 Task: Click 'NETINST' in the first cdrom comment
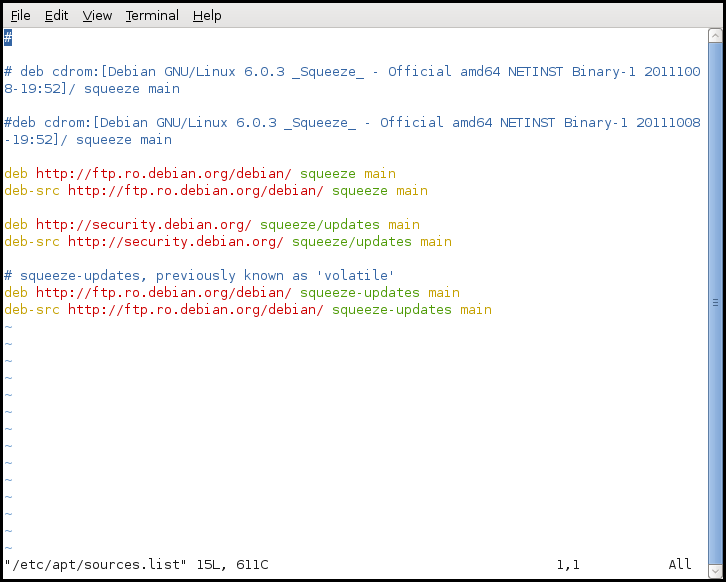click(x=536, y=72)
